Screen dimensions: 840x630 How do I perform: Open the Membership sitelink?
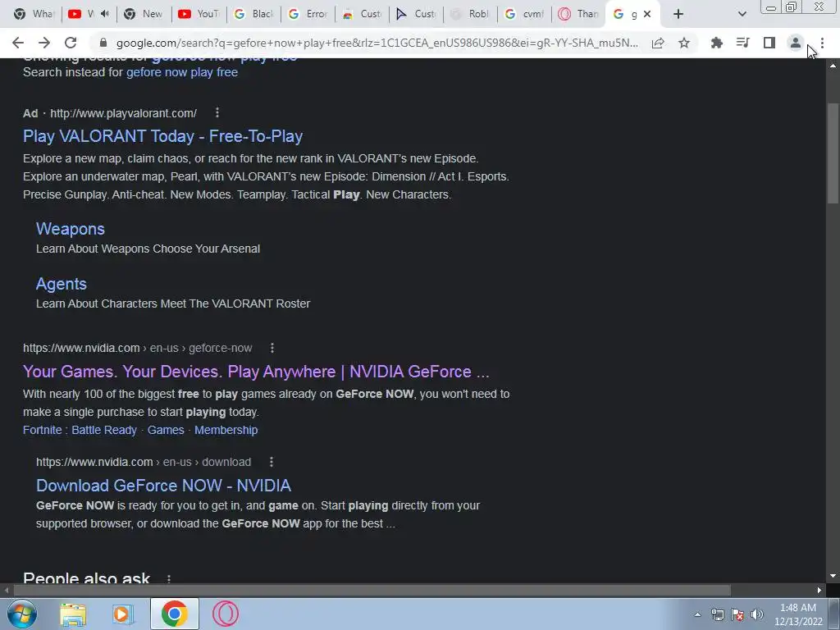226,430
